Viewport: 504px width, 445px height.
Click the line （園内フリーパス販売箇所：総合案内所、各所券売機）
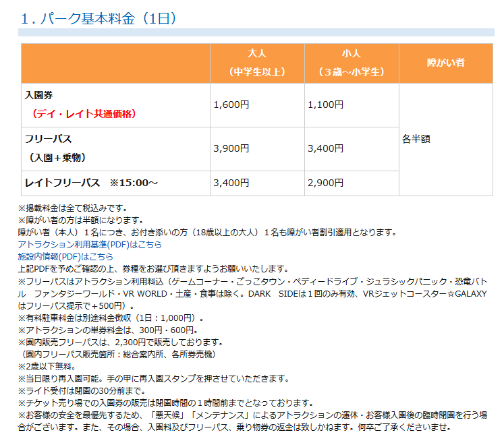point(119,355)
